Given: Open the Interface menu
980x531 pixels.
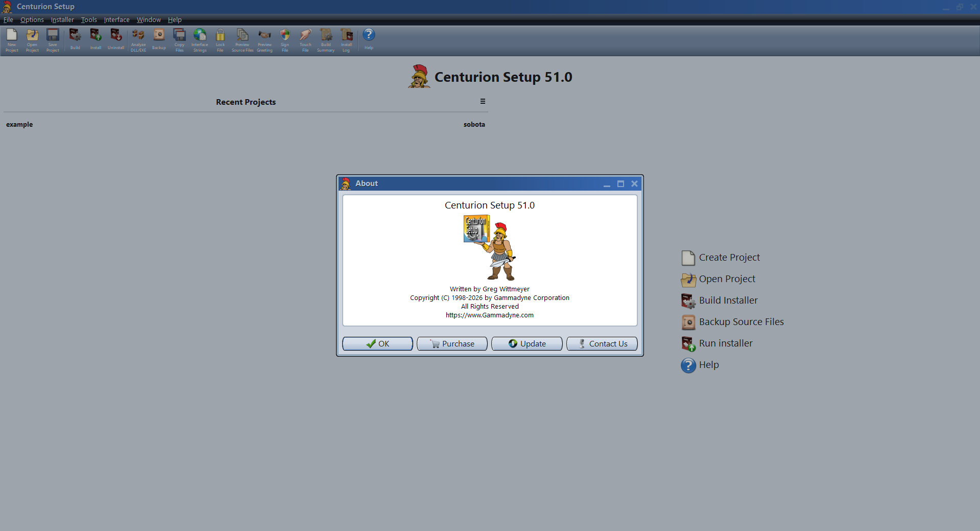Looking at the screenshot, I should (117, 19).
